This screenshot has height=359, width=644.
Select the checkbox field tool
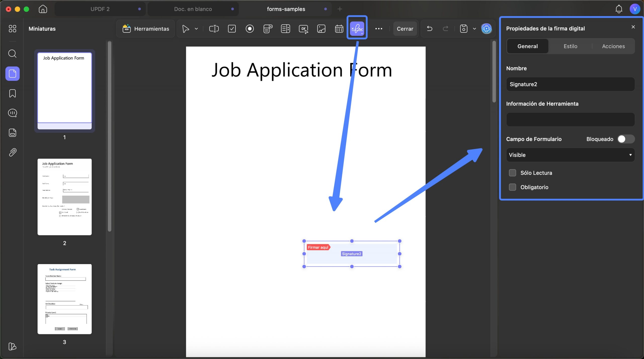pyautogui.click(x=232, y=29)
